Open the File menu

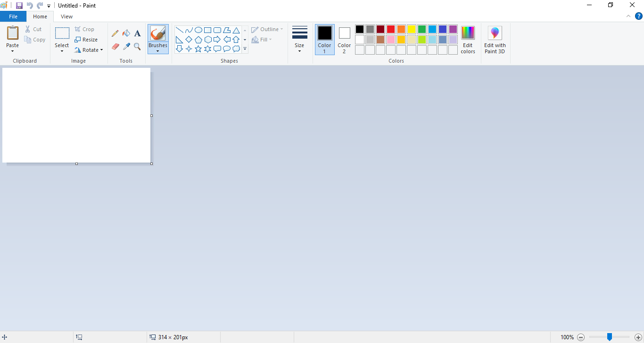tap(13, 16)
